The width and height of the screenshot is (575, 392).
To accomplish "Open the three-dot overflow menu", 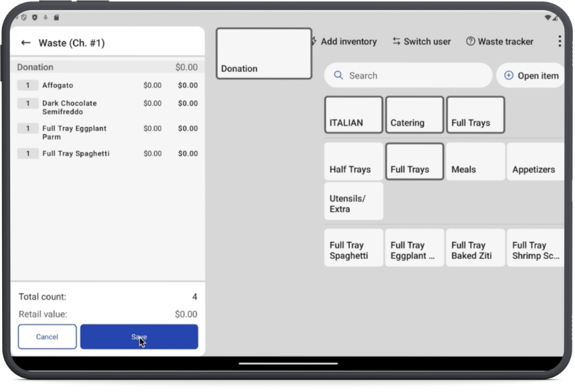I will (x=559, y=41).
